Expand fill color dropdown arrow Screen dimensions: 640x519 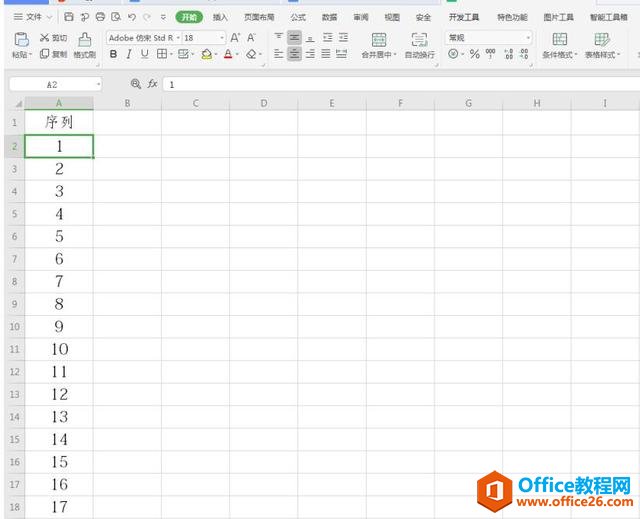coord(216,54)
